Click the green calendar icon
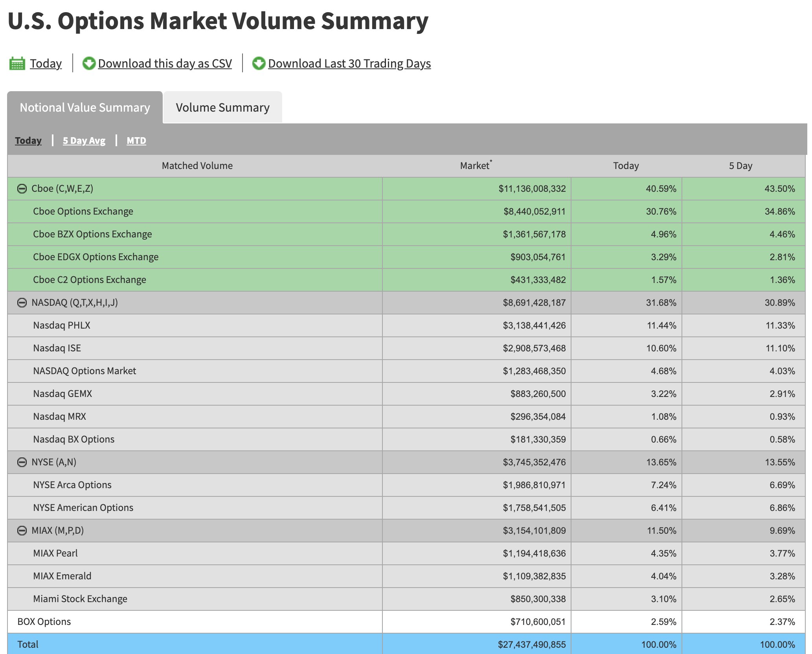812x654 pixels. [x=17, y=63]
